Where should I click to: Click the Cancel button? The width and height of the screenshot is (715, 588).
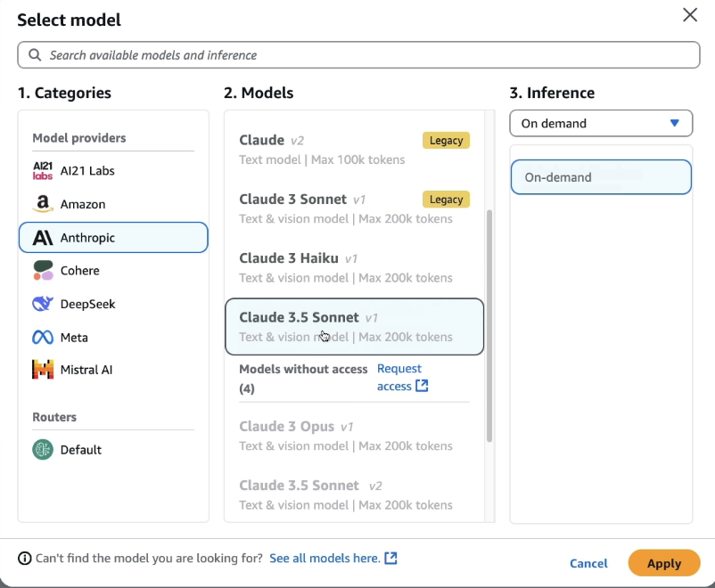pyautogui.click(x=588, y=563)
